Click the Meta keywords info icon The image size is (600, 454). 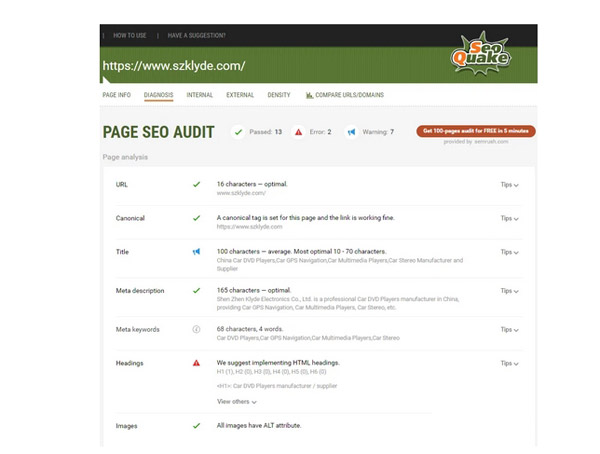coord(196,329)
